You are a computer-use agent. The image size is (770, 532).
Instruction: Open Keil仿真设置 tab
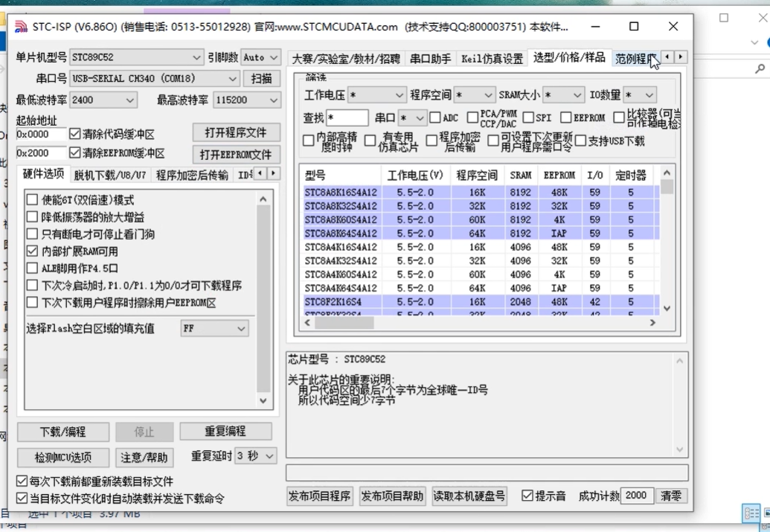pos(492,59)
